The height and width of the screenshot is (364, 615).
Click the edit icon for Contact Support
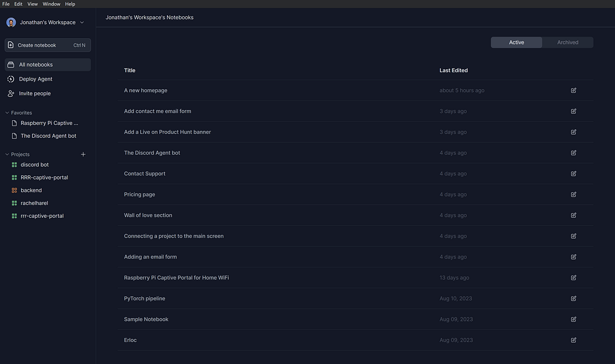point(574,174)
